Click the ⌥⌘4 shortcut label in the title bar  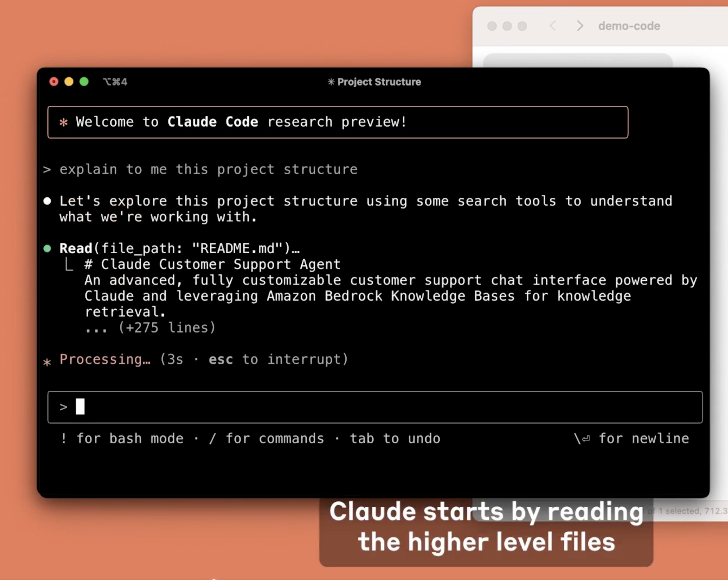coord(115,82)
